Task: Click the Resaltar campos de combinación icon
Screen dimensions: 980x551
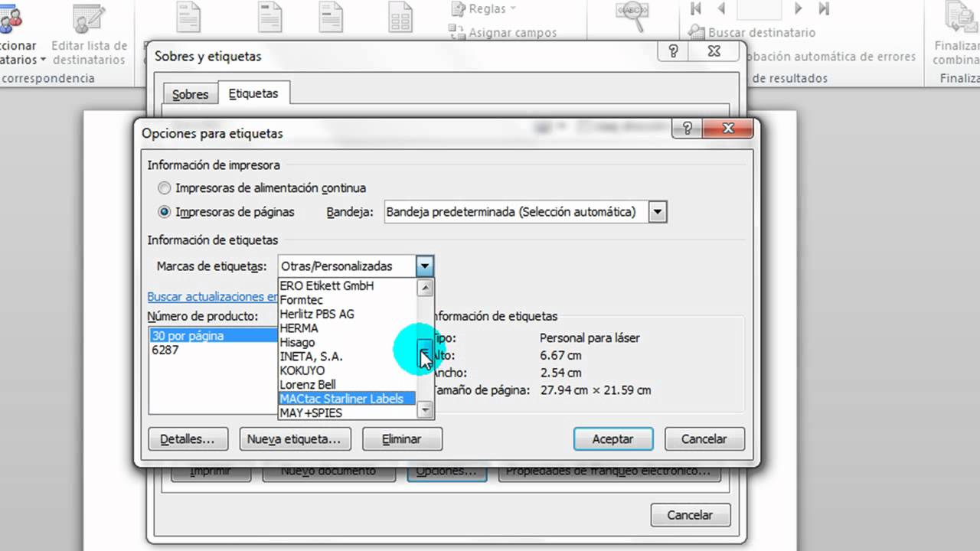Action: 188,17
